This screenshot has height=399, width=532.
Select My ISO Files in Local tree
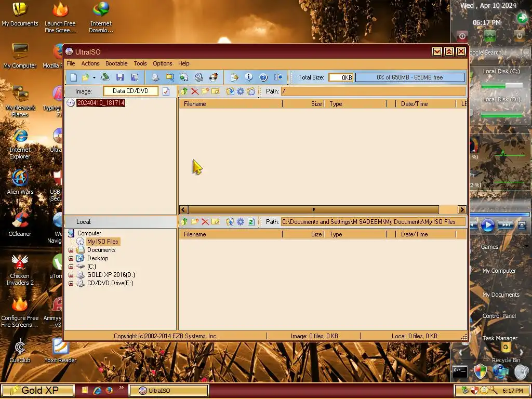click(103, 242)
